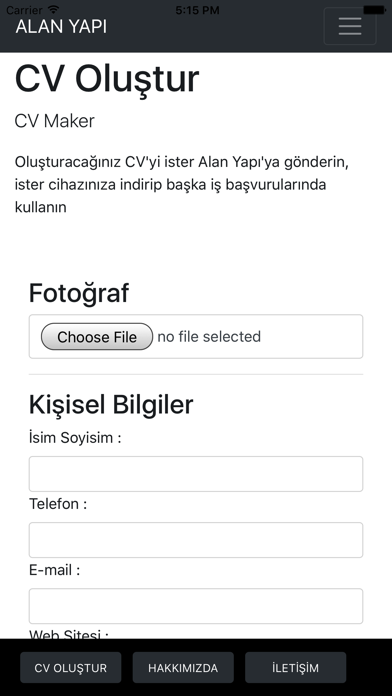392x696 pixels.
Task: Focus the Telefon input field
Action: tap(196, 540)
